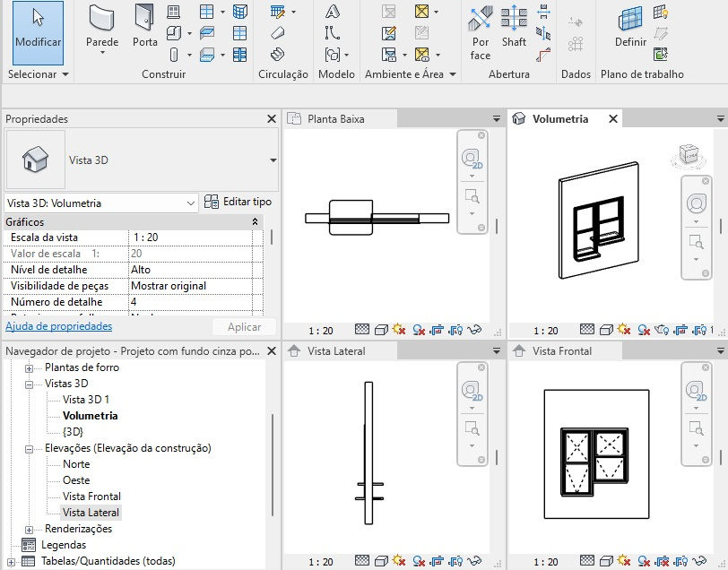Open the Parede dropdown arrow

(102, 53)
